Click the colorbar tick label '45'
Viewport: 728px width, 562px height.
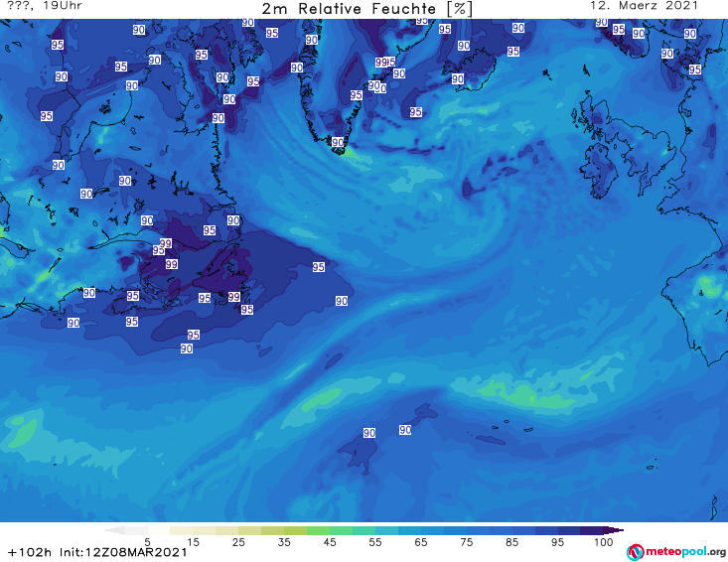[329, 542]
